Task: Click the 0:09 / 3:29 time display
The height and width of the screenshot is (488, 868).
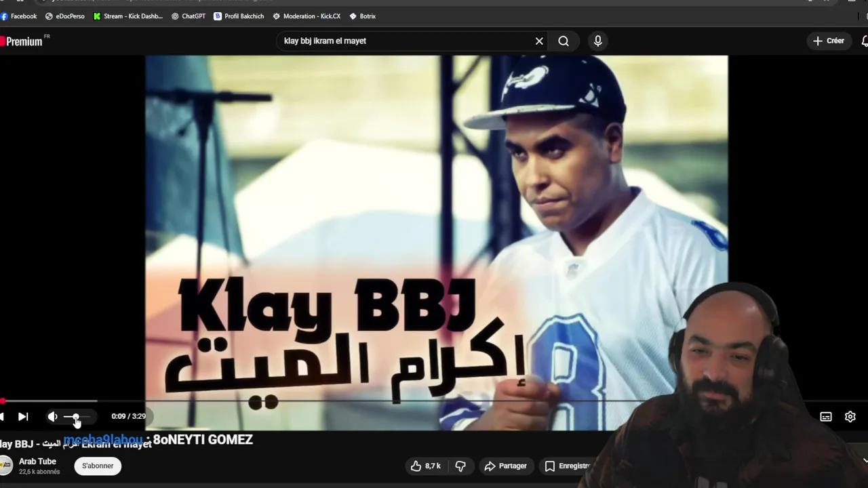Action: [x=129, y=417]
